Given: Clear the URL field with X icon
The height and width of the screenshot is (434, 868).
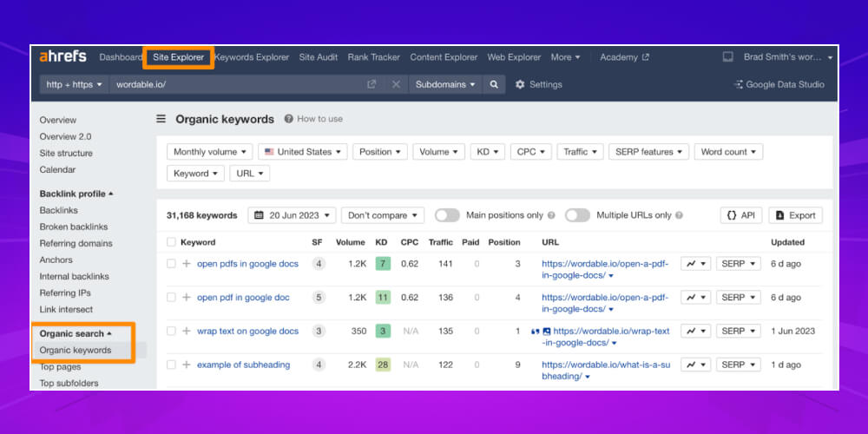Looking at the screenshot, I should (x=396, y=84).
